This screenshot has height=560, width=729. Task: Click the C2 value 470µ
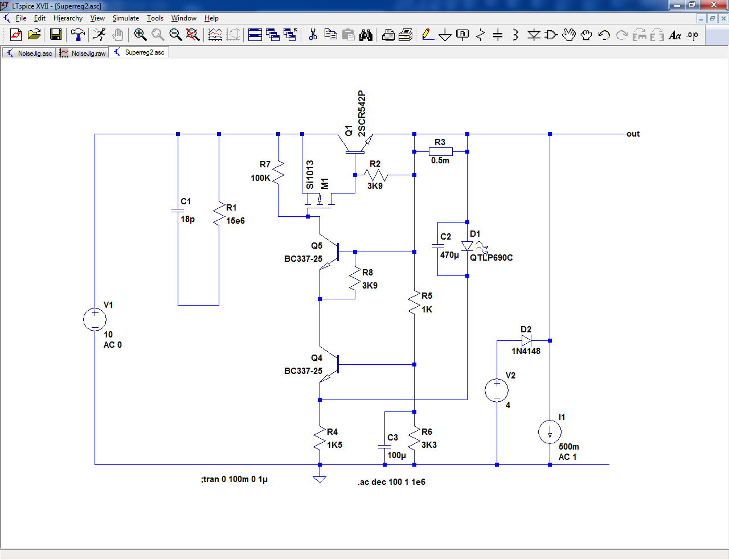449,255
